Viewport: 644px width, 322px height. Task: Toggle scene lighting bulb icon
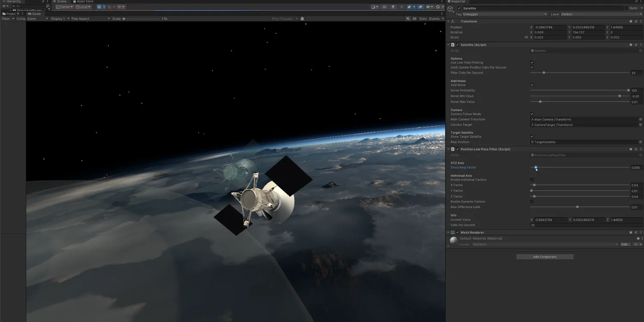(x=393, y=7)
